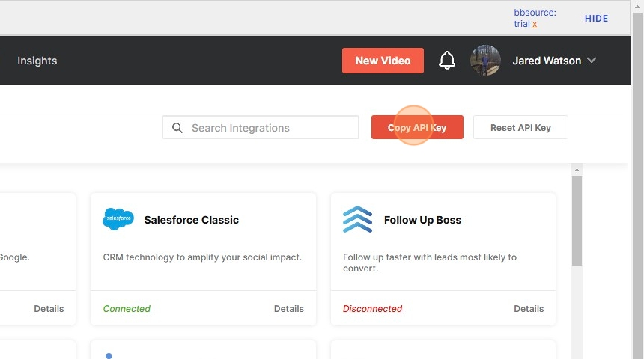
Task: Open the notifications bell icon
Action: tap(447, 61)
